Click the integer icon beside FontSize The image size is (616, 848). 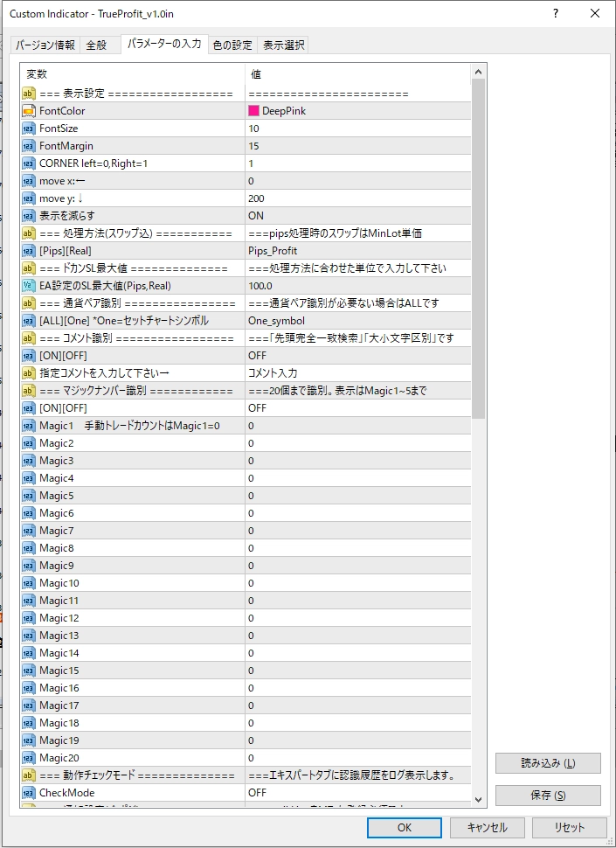(29, 129)
